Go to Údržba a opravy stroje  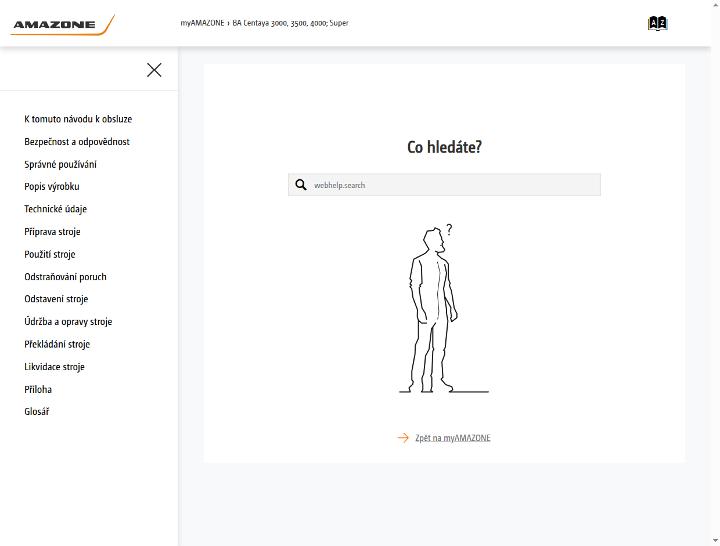[x=68, y=321]
